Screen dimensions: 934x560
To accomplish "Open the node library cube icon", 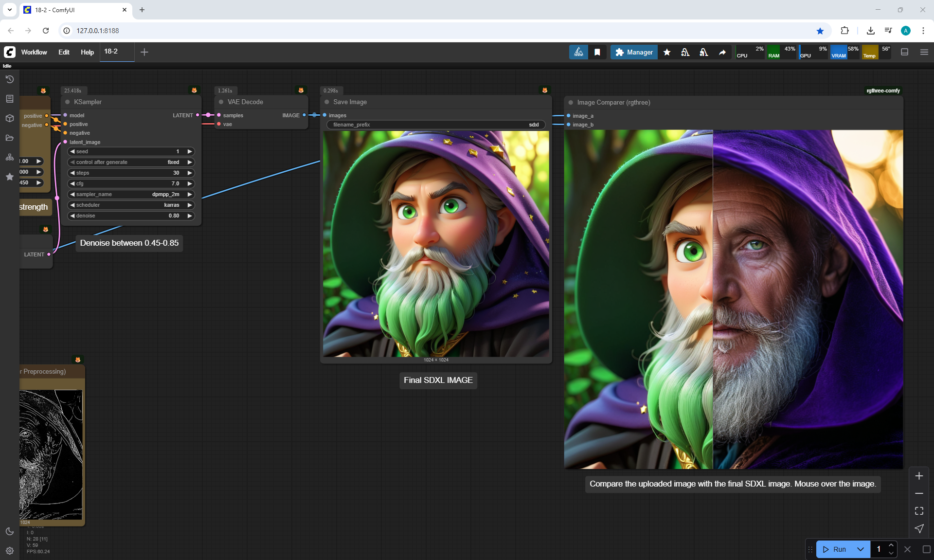I will 9,118.
